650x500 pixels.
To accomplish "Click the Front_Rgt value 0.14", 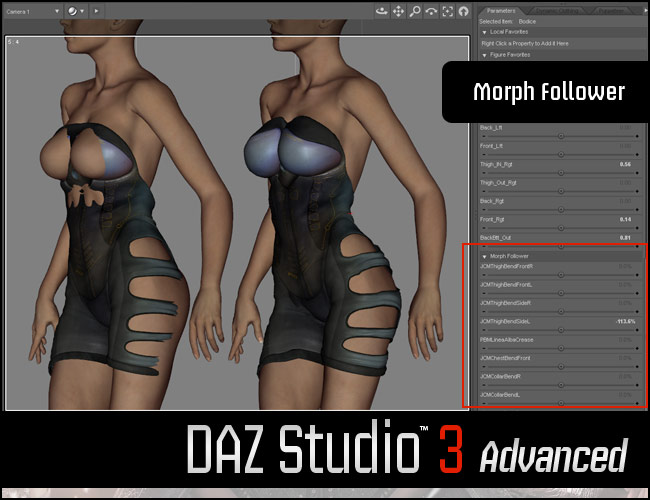I will pyautogui.click(x=625, y=219).
